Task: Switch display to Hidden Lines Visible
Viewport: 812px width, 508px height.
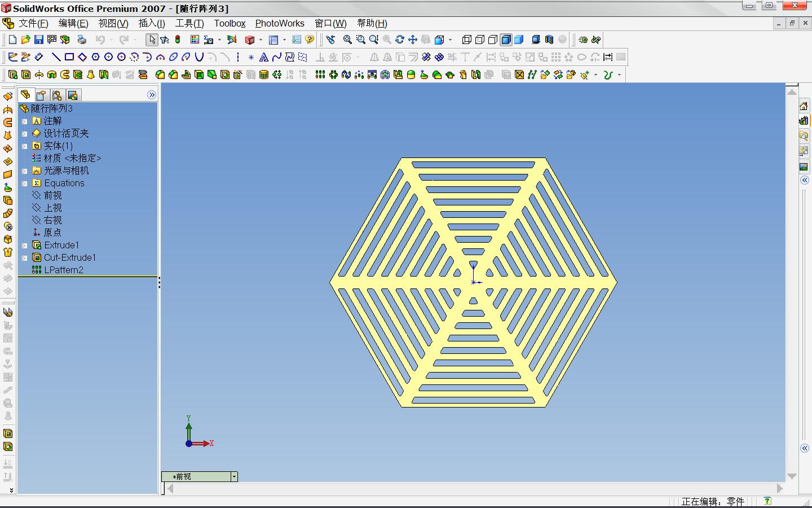Action: [x=480, y=40]
